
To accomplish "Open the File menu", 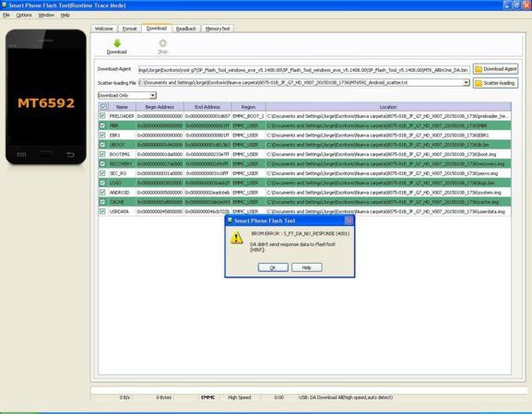I will 6,15.
